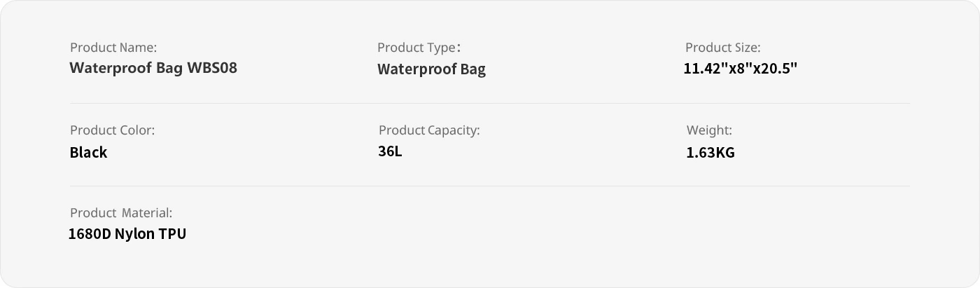Image resolution: width=980 pixels, height=288 pixels.
Task: Select the Black color value
Action: tap(88, 152)
